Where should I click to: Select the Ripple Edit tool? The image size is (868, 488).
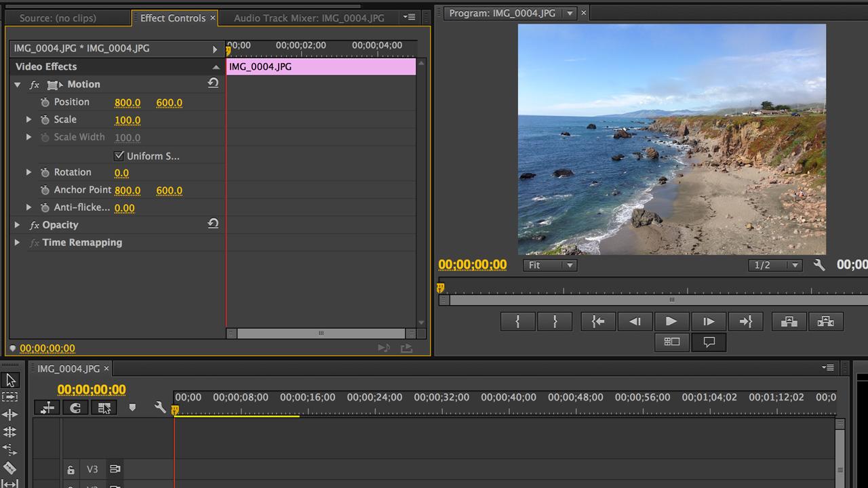tap(10, 415)
